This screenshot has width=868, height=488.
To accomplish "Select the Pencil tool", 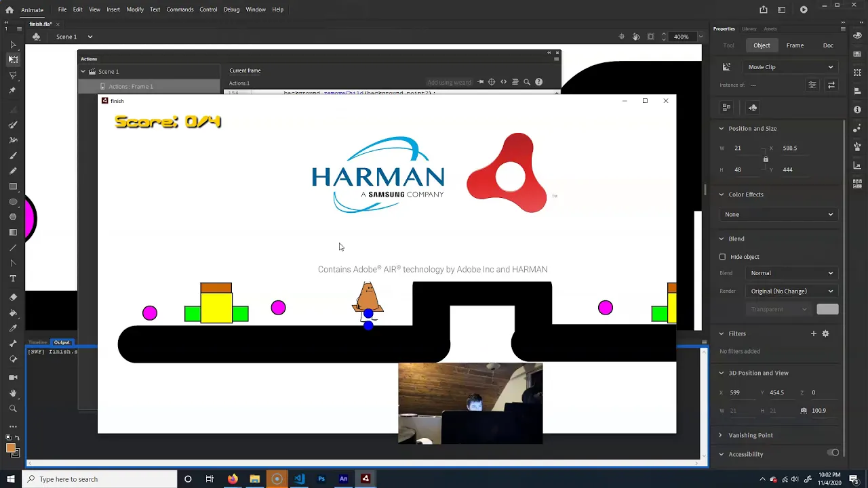I will click(13, 171).
